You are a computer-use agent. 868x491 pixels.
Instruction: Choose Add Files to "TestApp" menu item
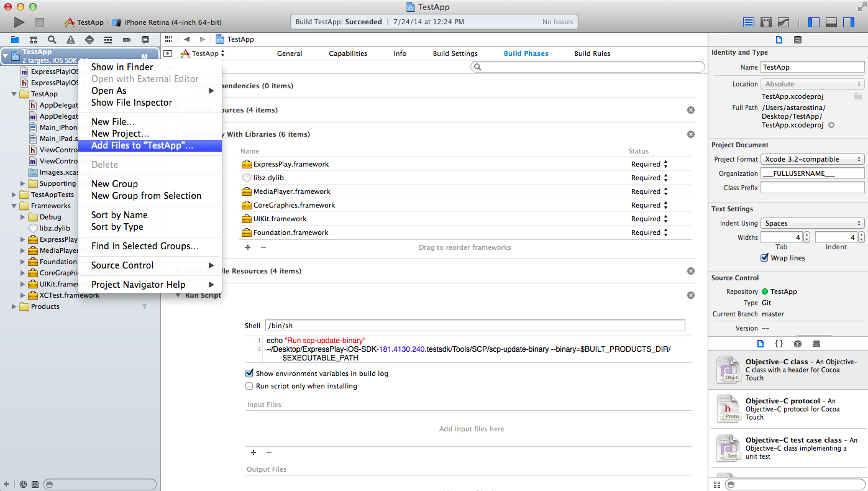[142, 145]
